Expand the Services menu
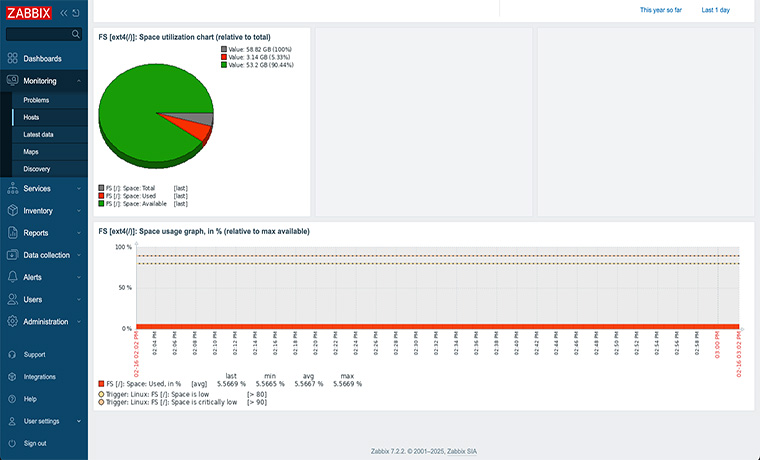The image size is (760, 460). tap(37, 188)
